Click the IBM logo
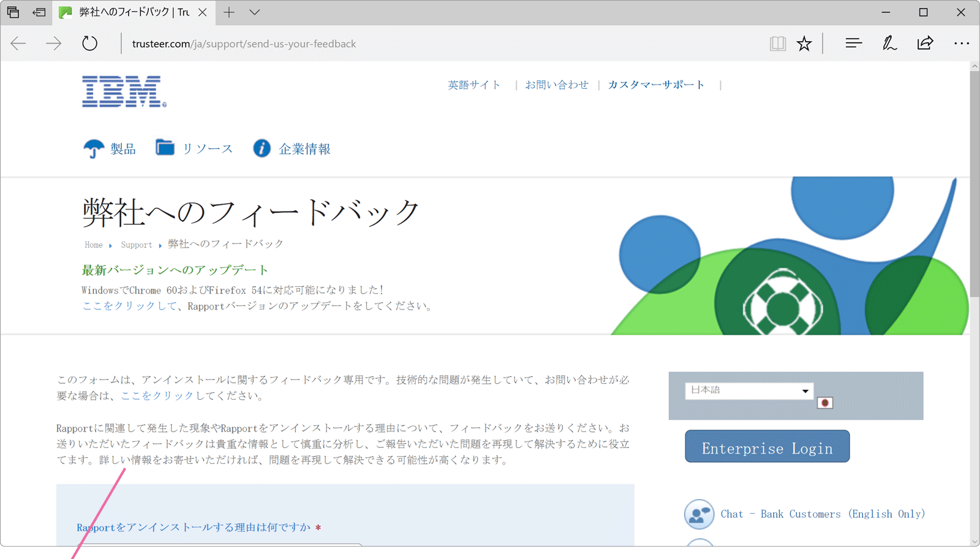Screen dimensions: 980x559 124,91
